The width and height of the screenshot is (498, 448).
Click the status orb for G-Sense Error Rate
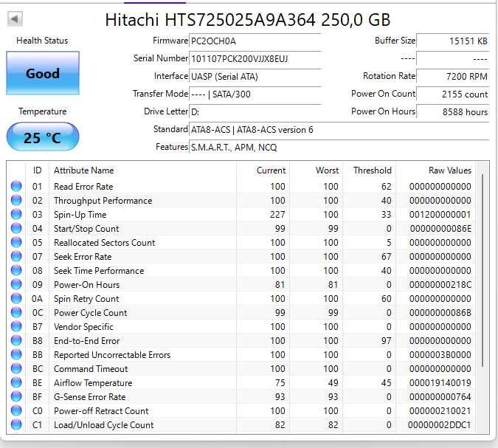click(16, 396)
